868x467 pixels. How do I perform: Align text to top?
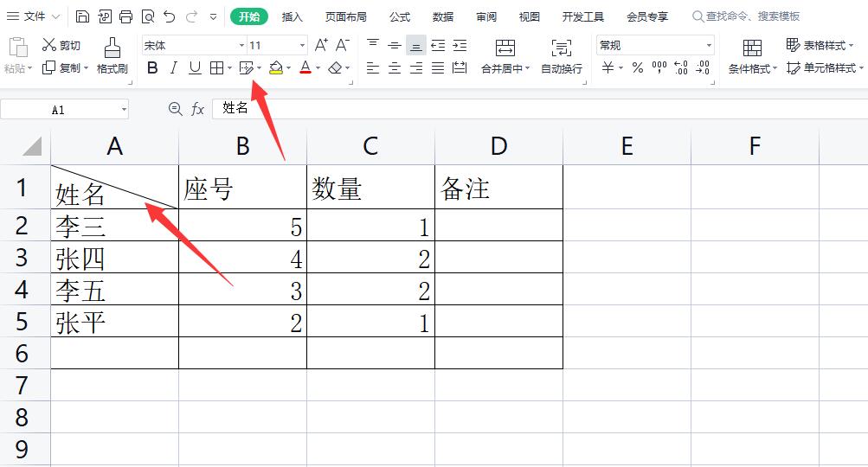point(372,45)
